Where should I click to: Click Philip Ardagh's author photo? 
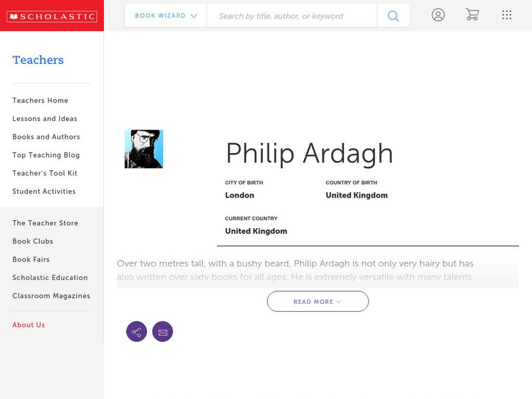tap(144, 149)
